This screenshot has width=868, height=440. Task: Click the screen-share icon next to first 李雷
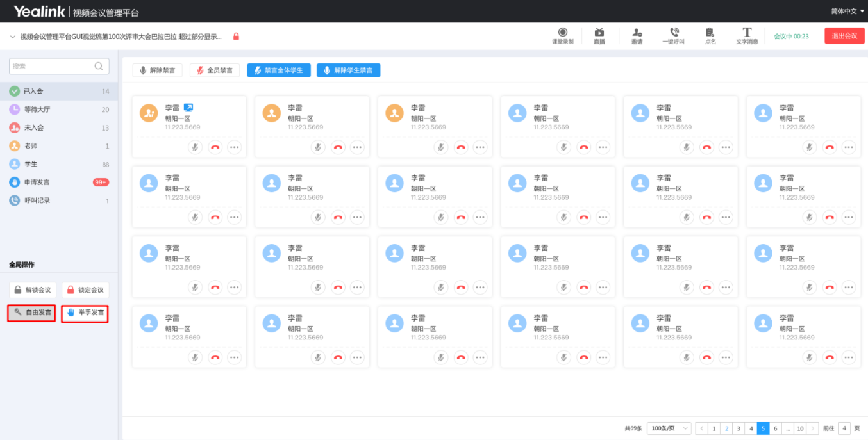[188, 108]
